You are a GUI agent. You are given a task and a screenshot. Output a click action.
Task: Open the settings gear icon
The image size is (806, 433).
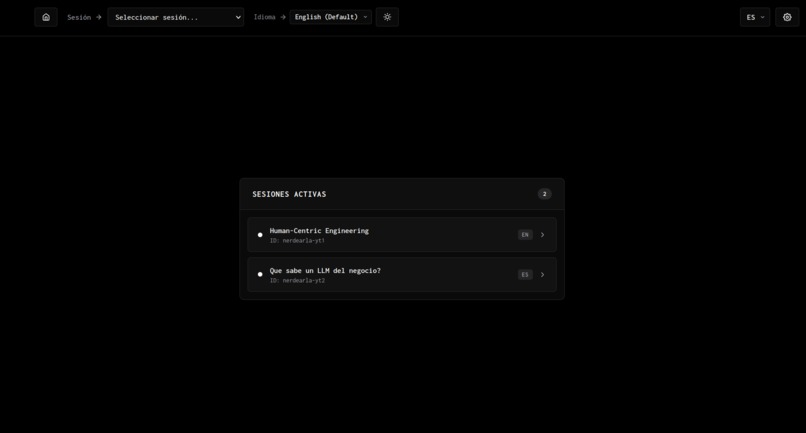(787, 17)
